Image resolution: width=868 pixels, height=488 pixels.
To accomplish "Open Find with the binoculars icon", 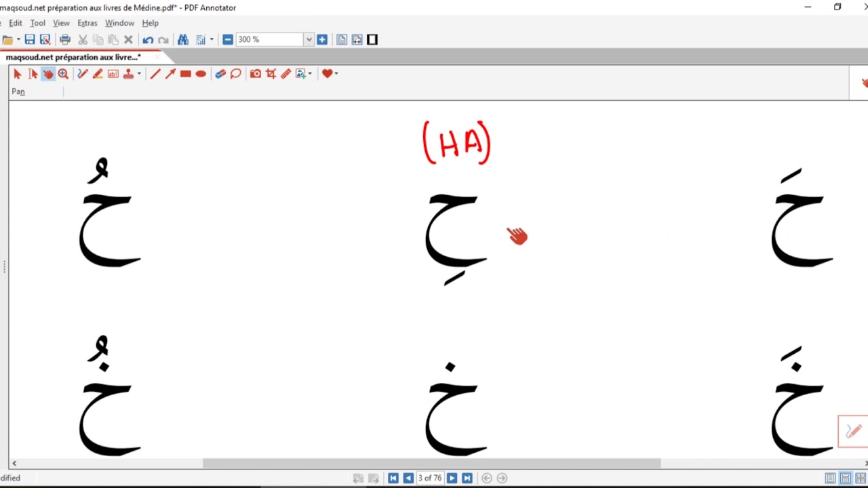I will click(183, 39).
